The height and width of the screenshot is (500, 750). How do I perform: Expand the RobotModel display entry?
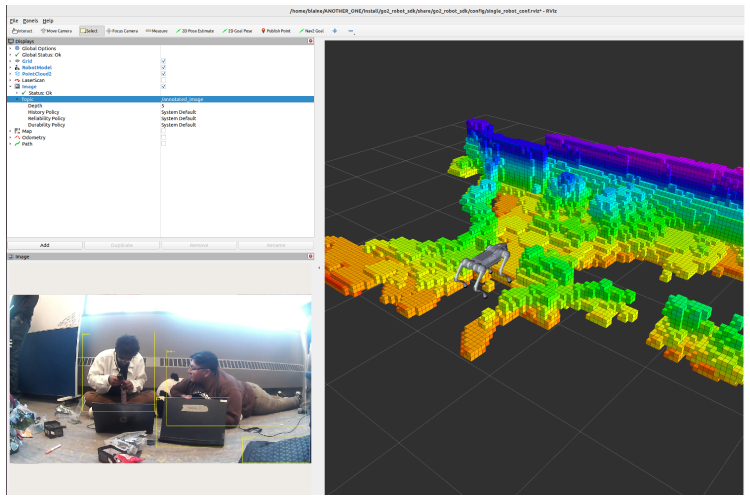(10, 67)
